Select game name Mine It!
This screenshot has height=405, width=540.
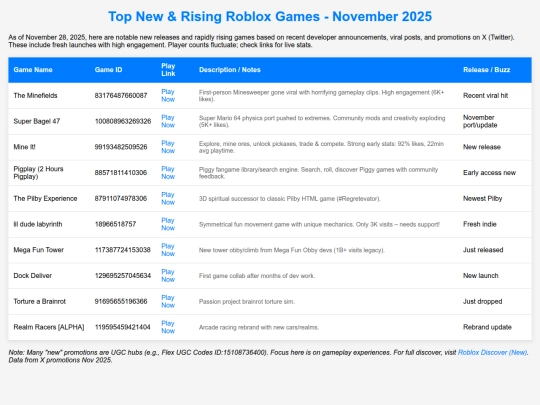(24, 147)
